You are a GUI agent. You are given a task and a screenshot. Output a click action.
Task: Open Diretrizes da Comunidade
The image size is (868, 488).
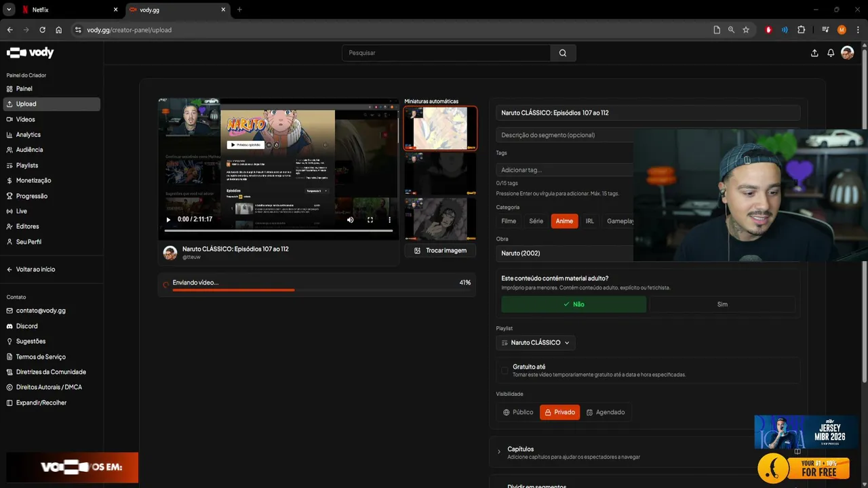click(x=52, y=372)
